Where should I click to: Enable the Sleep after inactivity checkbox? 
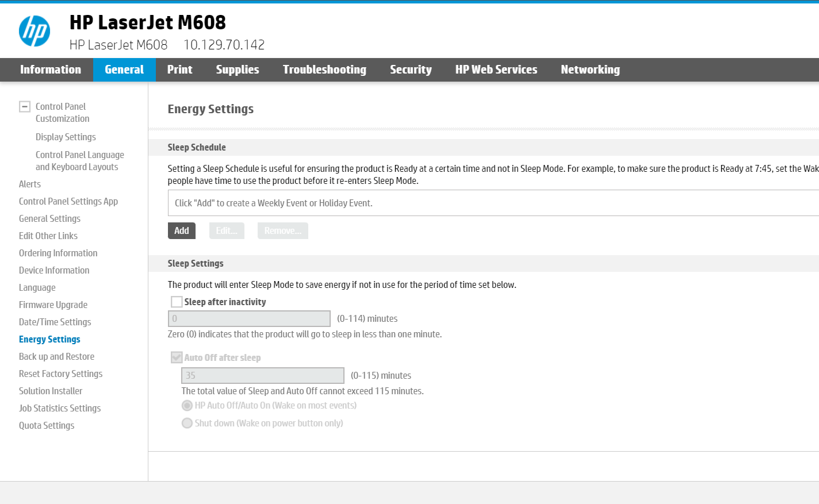pos(176,301)
